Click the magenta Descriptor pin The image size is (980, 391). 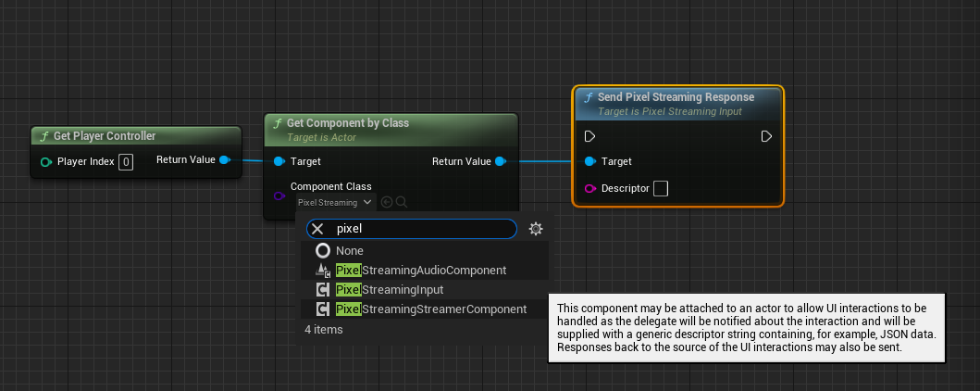click(x=590, y=189)
